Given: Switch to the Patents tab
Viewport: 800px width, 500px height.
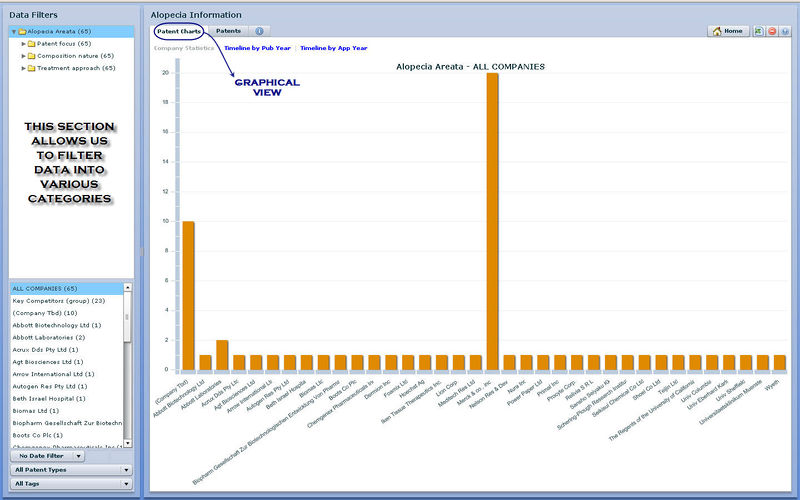Looking at the screenshot, I should pos(228,31).
